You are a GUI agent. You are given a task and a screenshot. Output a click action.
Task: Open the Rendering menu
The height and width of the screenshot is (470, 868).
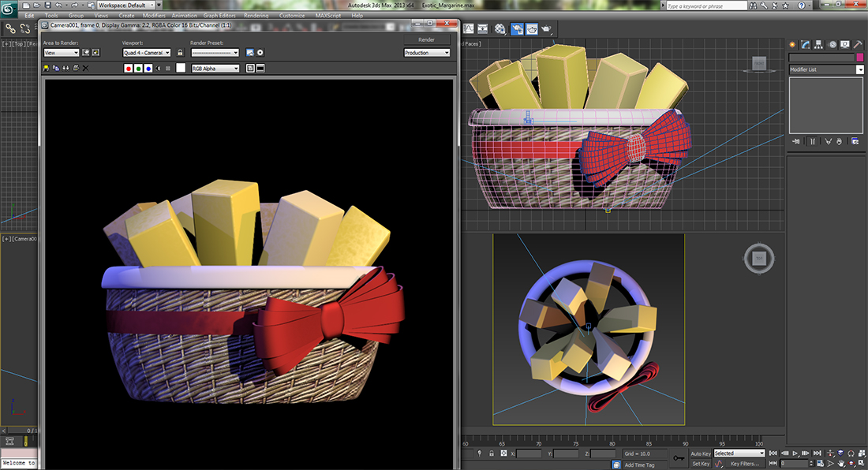(256, 15)
